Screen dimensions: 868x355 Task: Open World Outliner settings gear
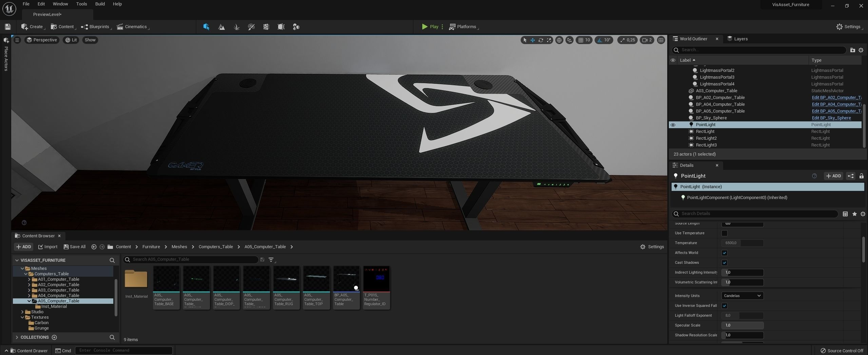[x=861, y=50]
